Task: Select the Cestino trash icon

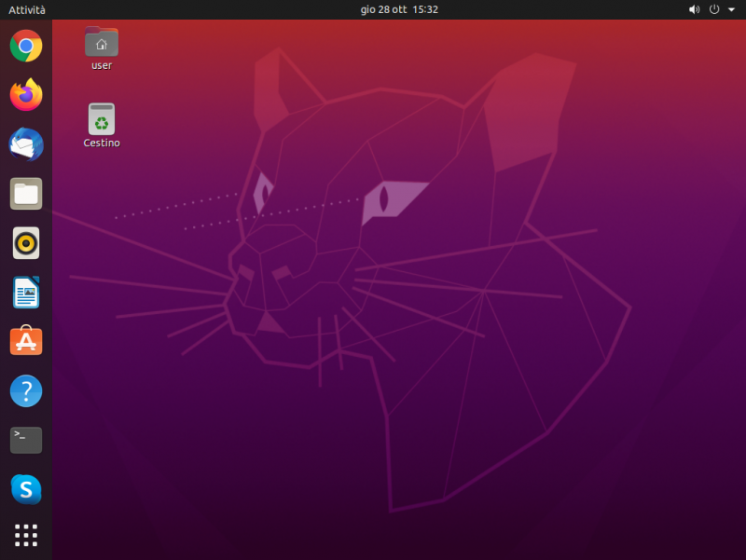Action: 102,119
